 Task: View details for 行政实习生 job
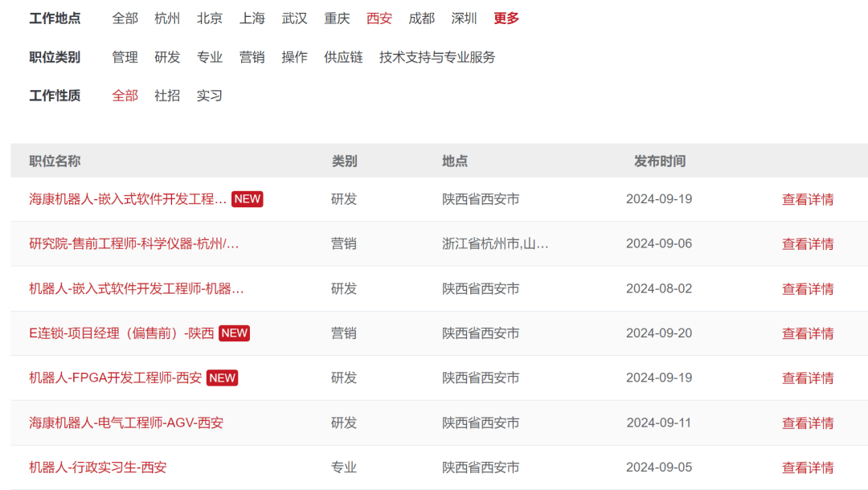[x=808, y=468]
